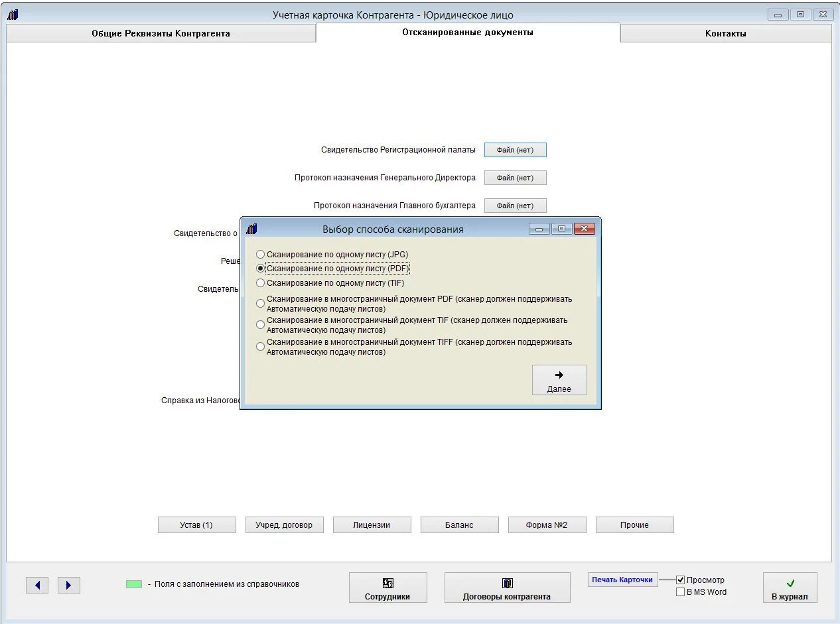840x624 pixels.
Task: Click Файл (нет) for Протокол Генерального Директора
Action: [x=515, y=178]
